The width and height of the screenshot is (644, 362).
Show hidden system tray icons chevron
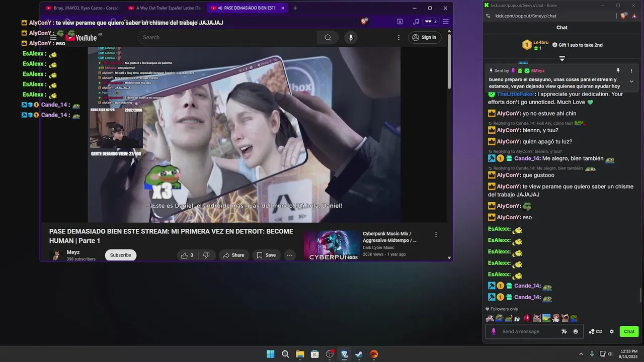(581, 354)
